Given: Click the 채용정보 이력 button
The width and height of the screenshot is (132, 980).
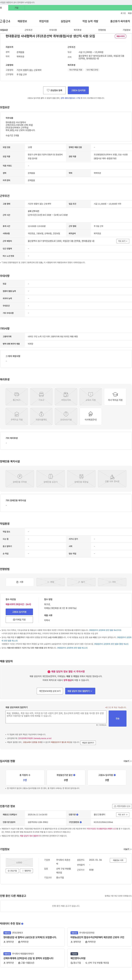Looking at the screenshot, I should (x=118, y=860).
